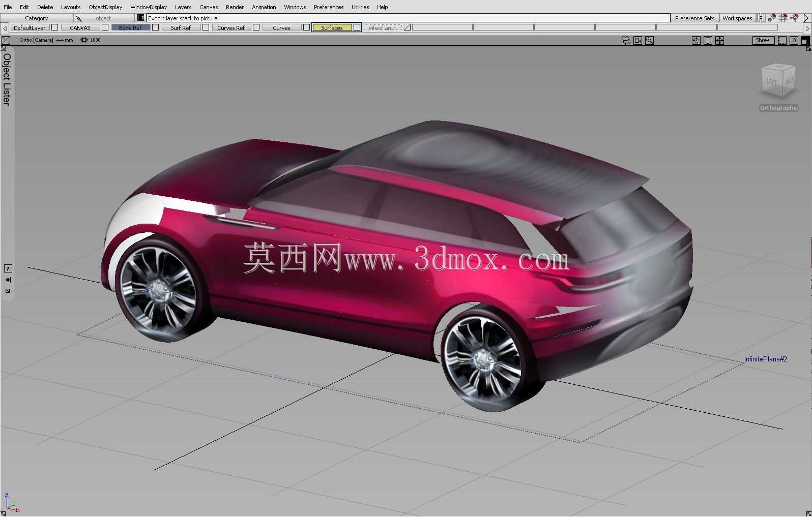Click the camera bookmark icon
Viewport: 812px width, 517px height.
pyautogui.click(x=638, y=40)
